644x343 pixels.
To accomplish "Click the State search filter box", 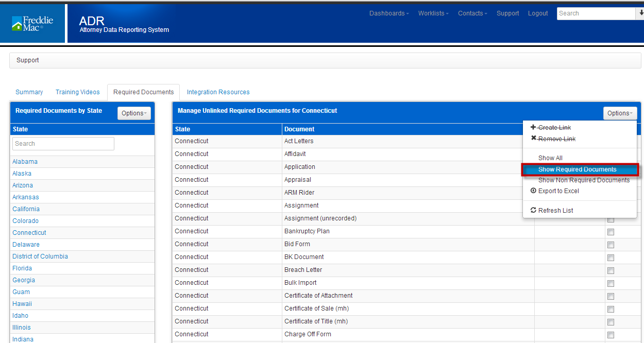I will pos(63,144).
